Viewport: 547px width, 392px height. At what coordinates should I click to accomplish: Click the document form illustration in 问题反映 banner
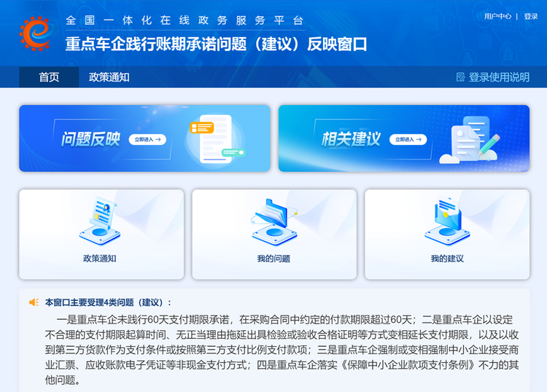217,139
